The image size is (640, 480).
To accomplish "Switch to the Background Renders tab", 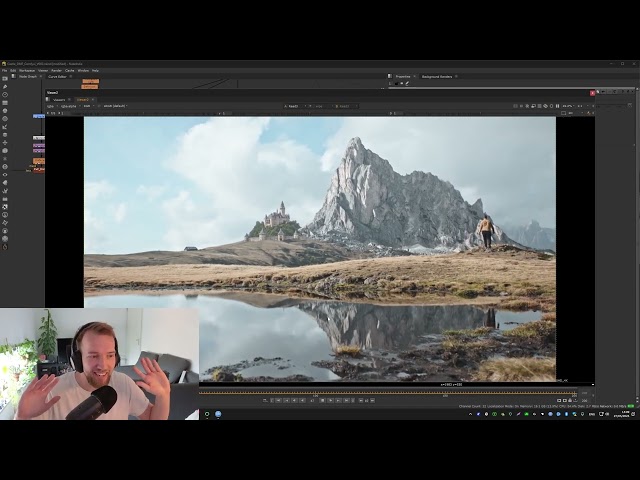I will click(437, 76).
